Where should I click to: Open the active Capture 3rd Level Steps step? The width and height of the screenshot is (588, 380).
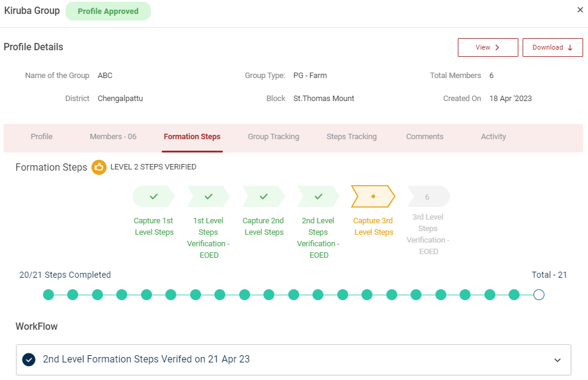click(373, 197)
